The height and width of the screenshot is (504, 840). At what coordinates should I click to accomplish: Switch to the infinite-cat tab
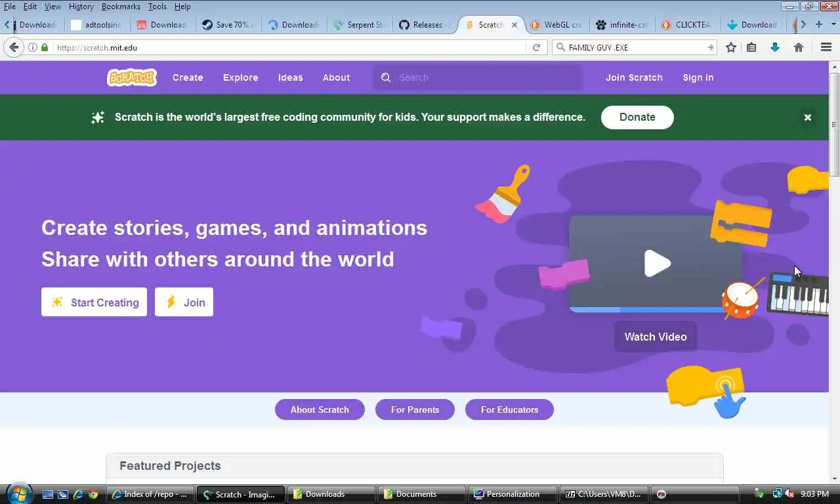[x=622, y=25]
